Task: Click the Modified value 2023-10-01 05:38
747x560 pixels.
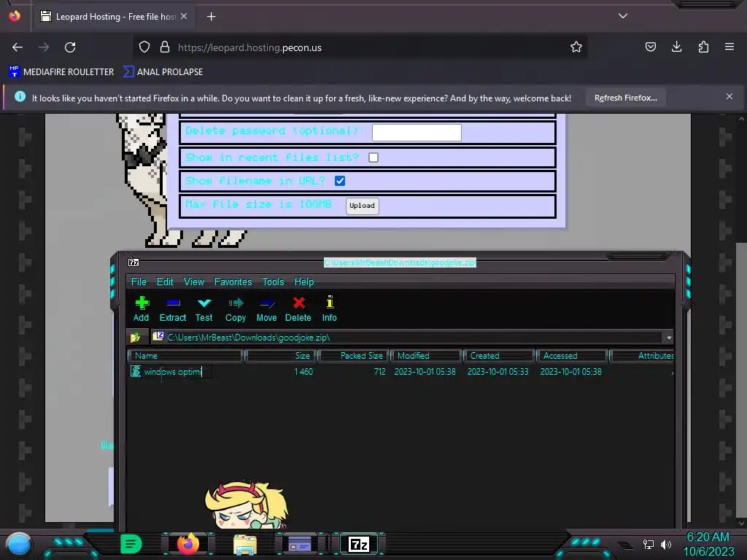Action: (425, 371)
